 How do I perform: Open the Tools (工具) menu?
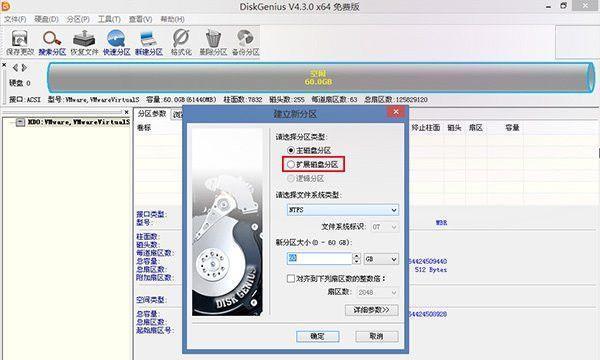[109, 19]
